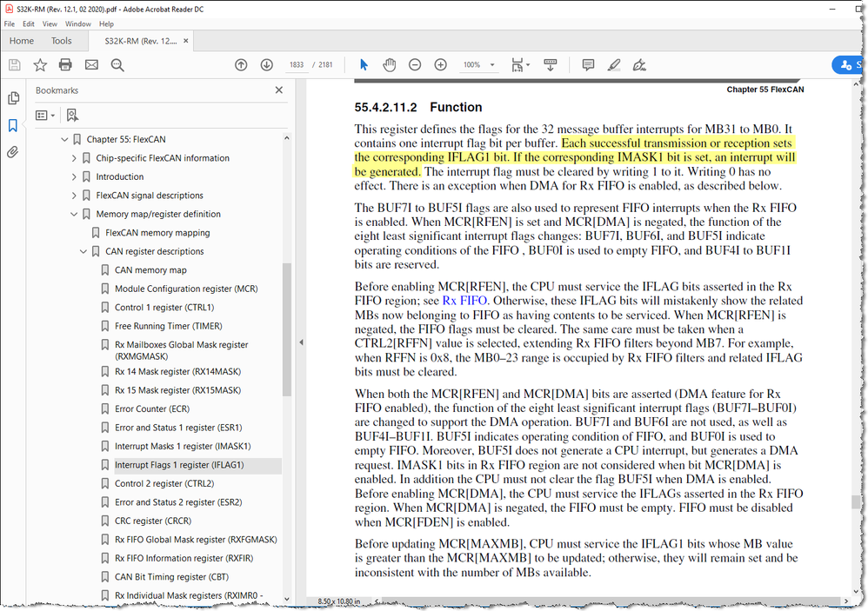The height and width of the screenshot is (611, 868).
Task: Go to Free Running Timer (TIMER) bookmark
Action: pos(168,326)
